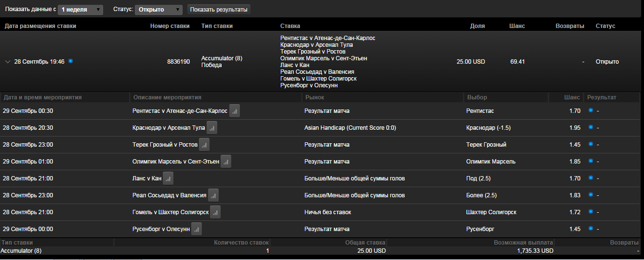This screenshot has width=644, height=260.
Task: Open stats icon for Терек Грозный v Ростов
Action: 204,145
